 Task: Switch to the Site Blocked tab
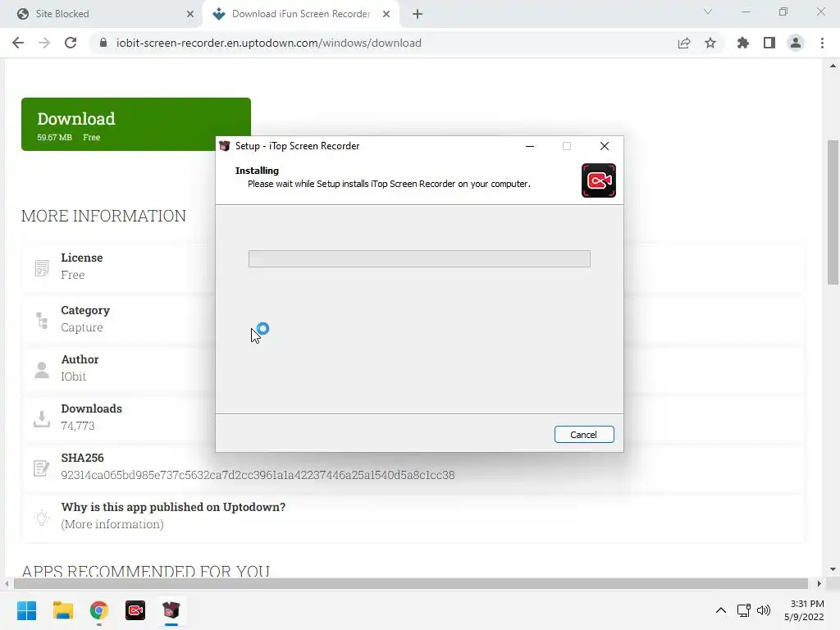pyautogui.click(x=102, y=14)
